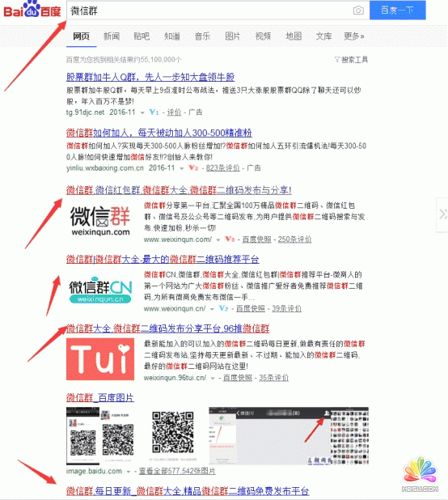Open the 微信群_百度图片 result title

100,397
